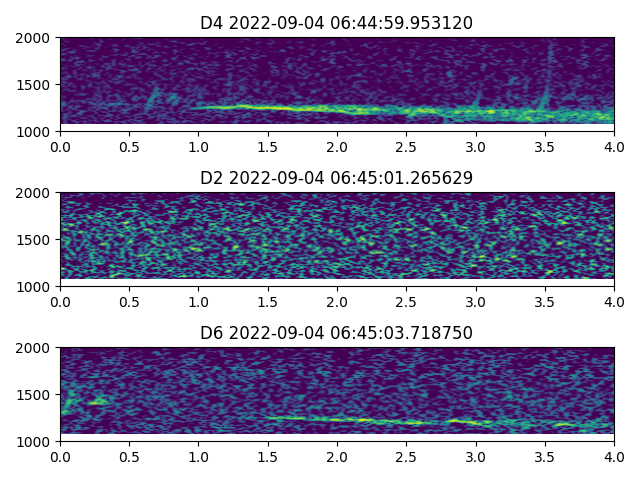Click the D2 spectrogram title text
This screenshot has width=640, height=480.
point(337,178)
